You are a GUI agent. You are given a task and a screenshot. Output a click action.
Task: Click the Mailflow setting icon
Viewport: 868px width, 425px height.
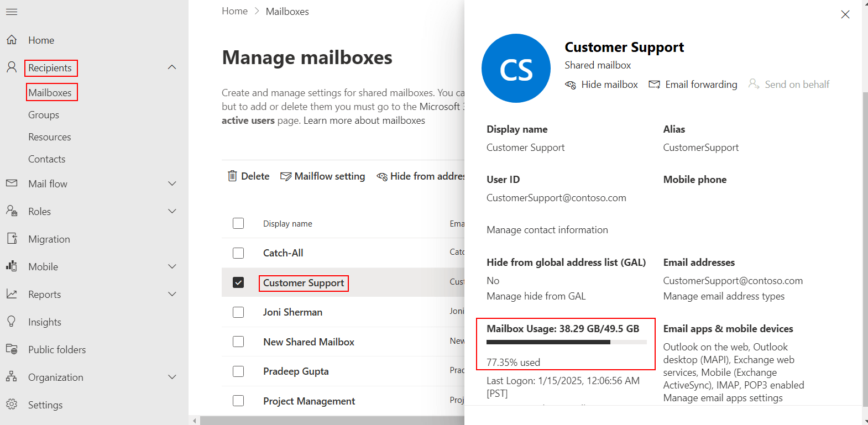[286, 176]
